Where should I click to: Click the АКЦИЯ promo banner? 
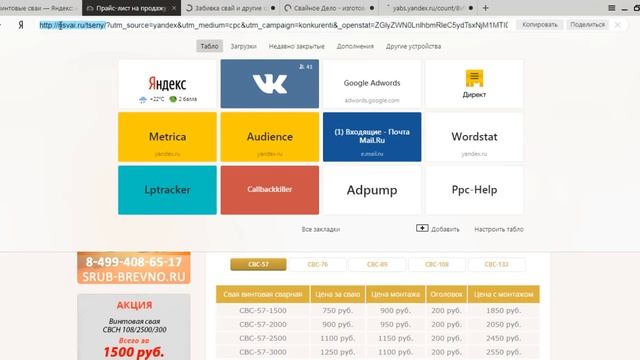pos(134,327)
